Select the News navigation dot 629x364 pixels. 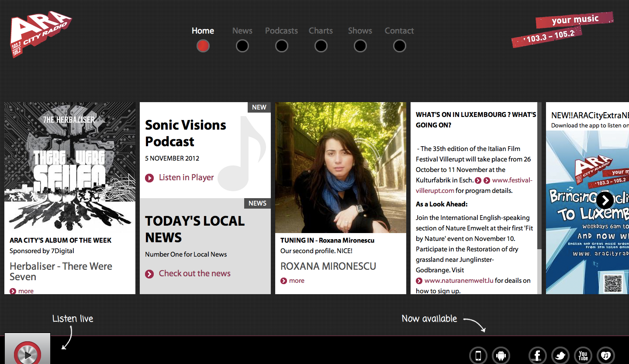(x=242, y=46)
